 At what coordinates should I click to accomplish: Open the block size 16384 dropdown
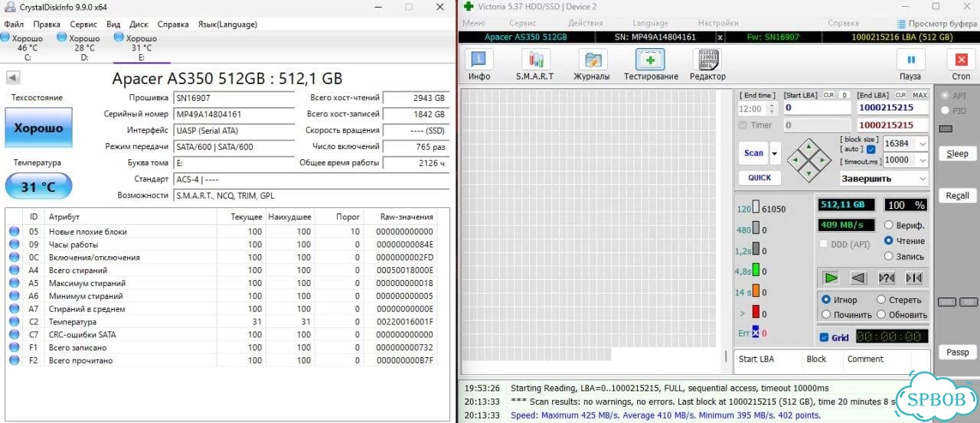coord(922,144)
